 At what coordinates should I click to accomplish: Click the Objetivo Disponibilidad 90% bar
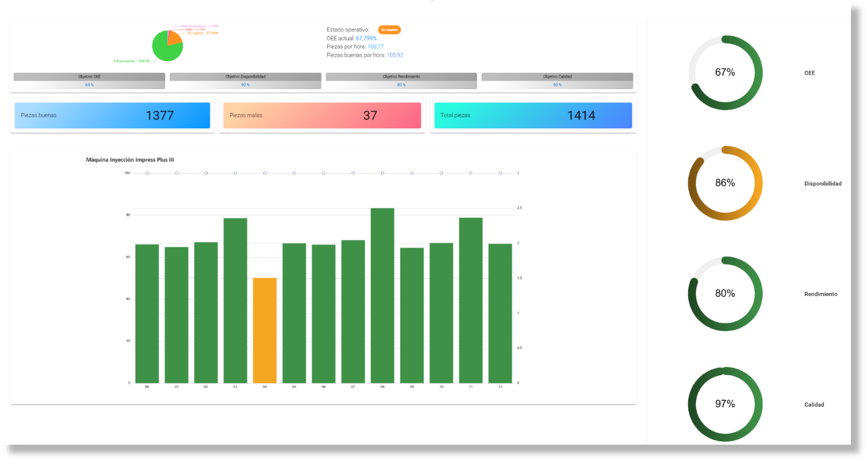tap(245, 81)
